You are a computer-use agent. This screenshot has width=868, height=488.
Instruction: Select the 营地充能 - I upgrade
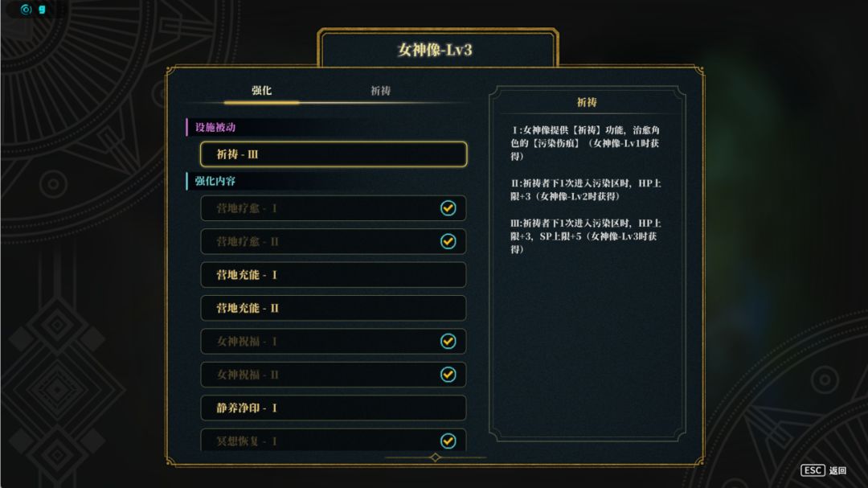click(333, 275)
